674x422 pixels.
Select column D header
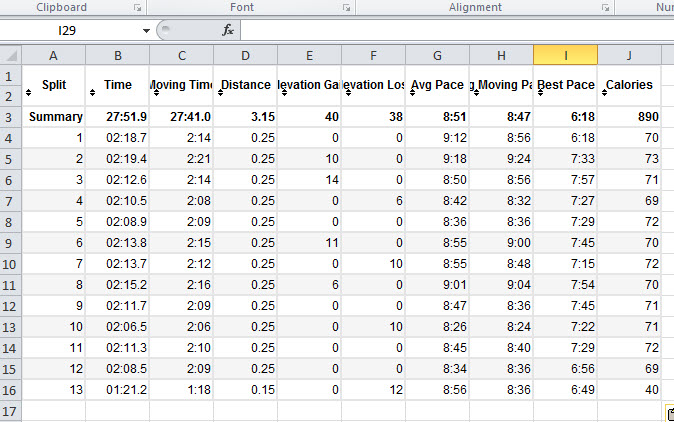(245, 55)
